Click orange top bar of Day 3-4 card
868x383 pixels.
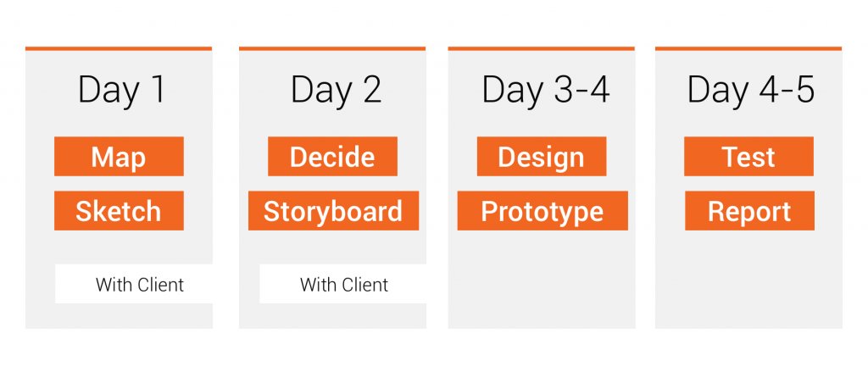(542, 48)
